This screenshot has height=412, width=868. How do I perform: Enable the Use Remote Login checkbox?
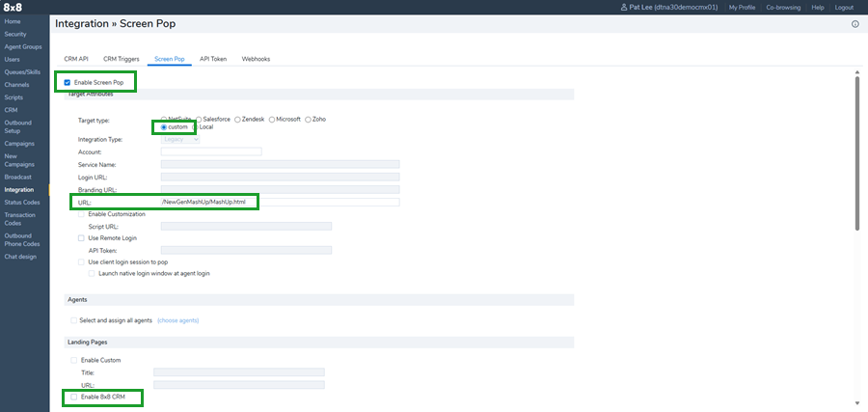[x=81, y=237]
